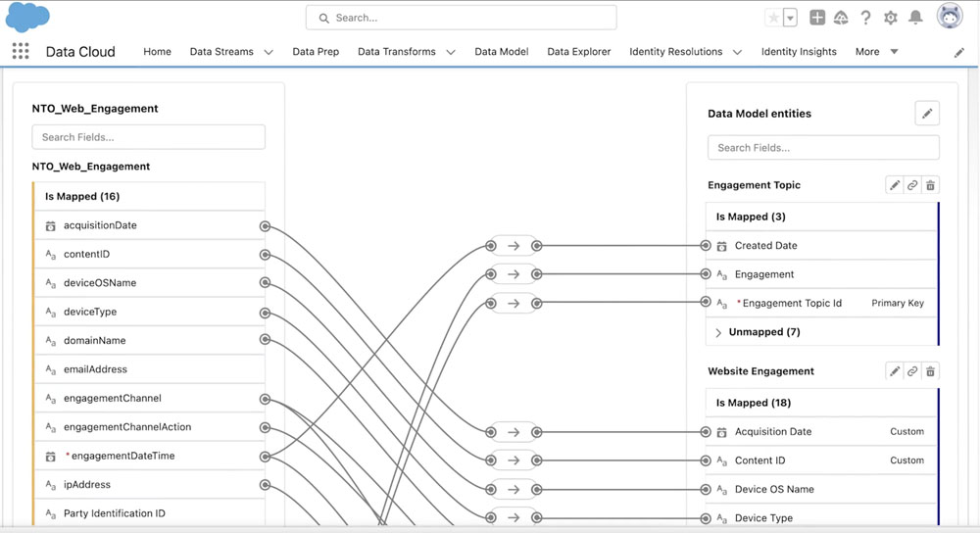
Task: Select the Device Type target field
Action: click(822, 518)
